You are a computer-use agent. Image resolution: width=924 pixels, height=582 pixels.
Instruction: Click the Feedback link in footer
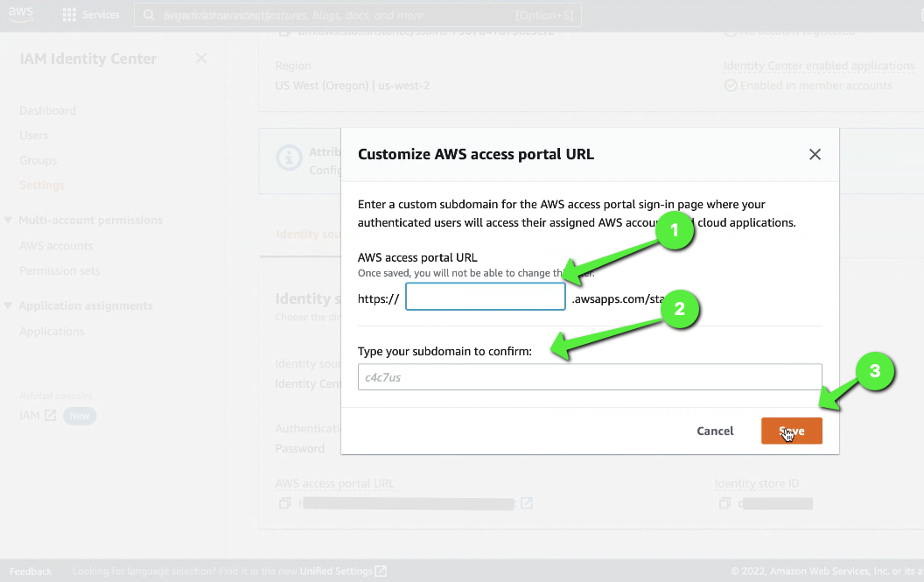click(x=31, y=571)
